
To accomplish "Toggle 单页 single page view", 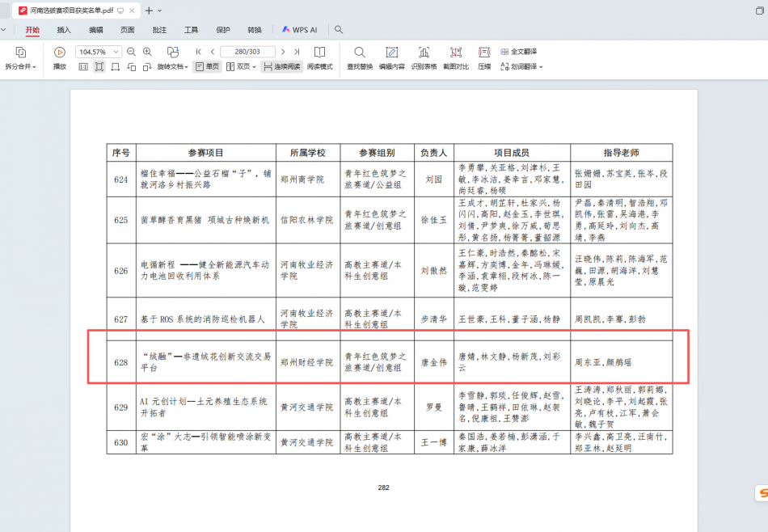I will [x=207, y=66].
